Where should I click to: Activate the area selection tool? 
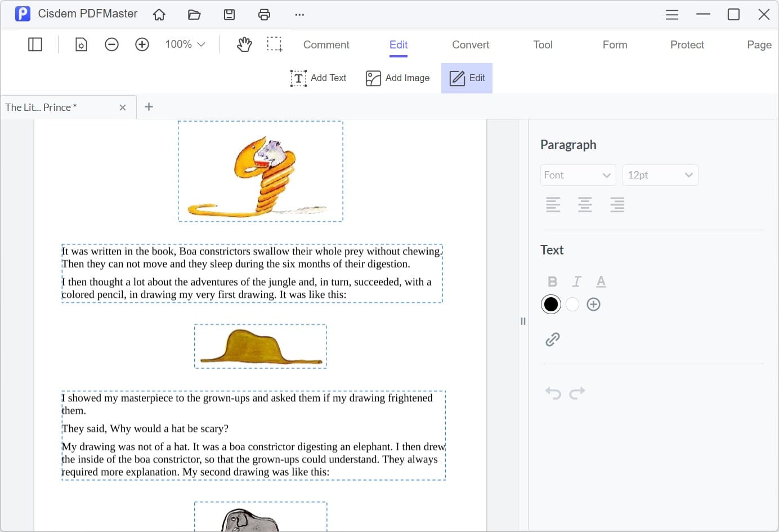click(x=275, y=44)
